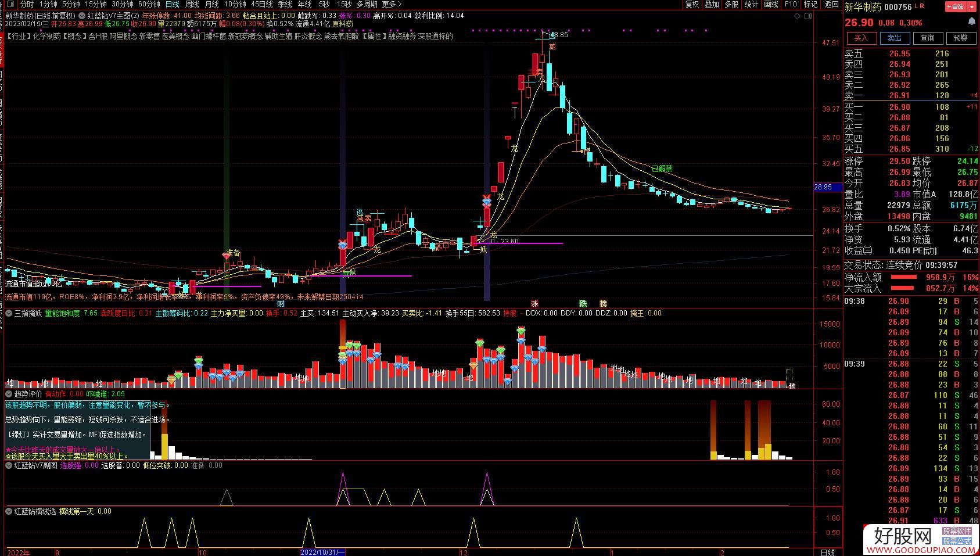Click the 卖出 sell button

tap(894, 38)
